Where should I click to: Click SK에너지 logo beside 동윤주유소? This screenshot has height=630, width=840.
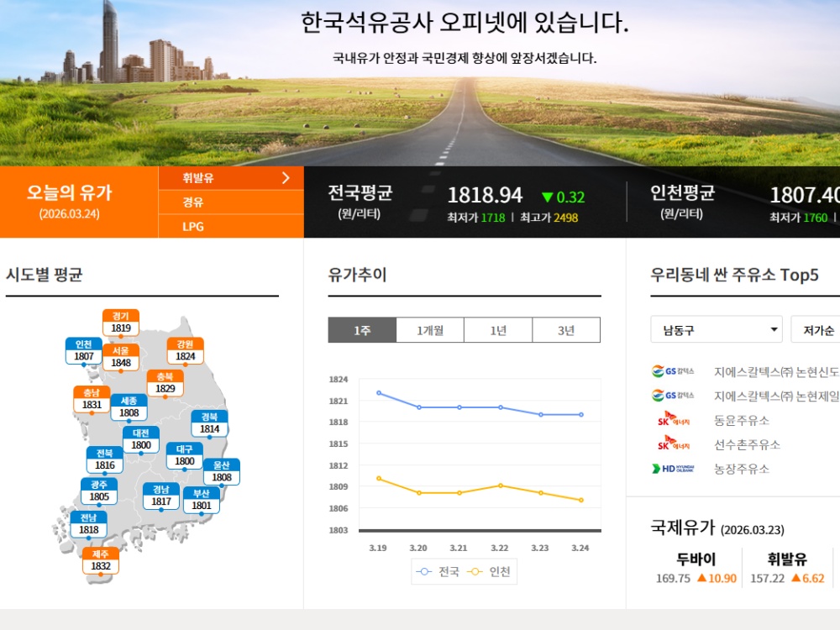pyautogui.click(x=674, y=418)
